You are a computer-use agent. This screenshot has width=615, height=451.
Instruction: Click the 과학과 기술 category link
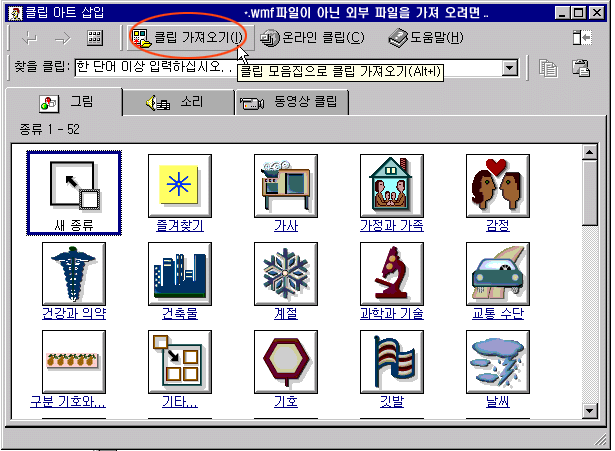(391, 314)
